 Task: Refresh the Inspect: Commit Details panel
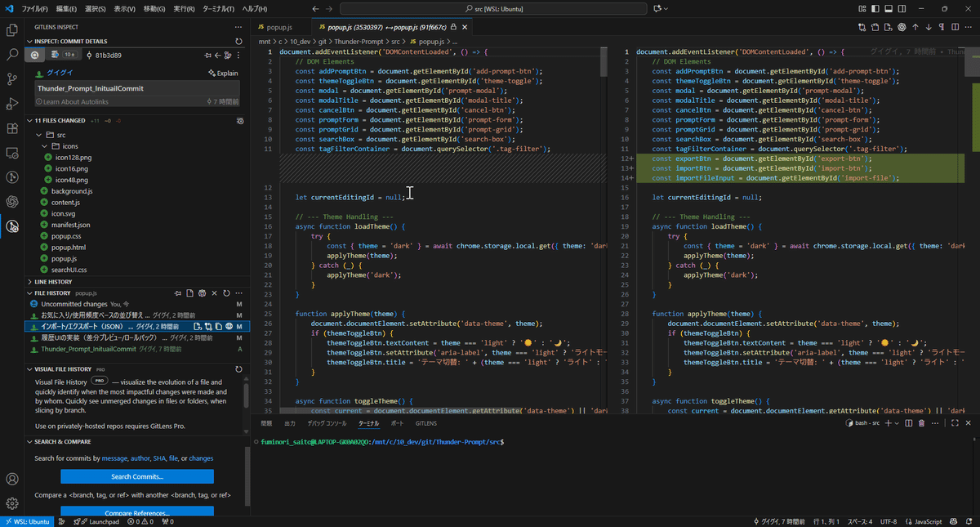tap(239, 41)
